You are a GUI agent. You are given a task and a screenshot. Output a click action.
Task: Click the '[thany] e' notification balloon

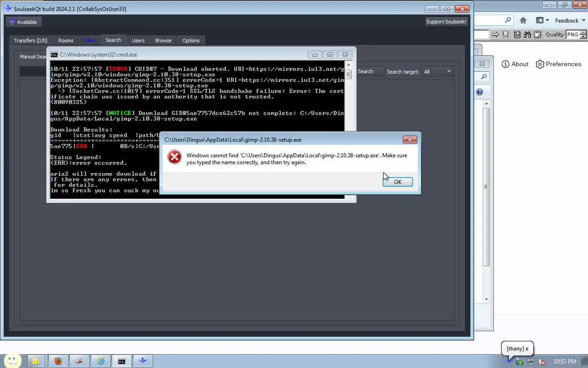[517, 349]
